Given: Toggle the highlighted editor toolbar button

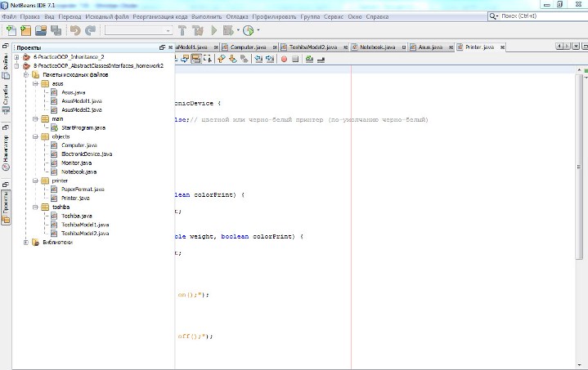Looking at the screenshot, I should [x=196, y=59].
